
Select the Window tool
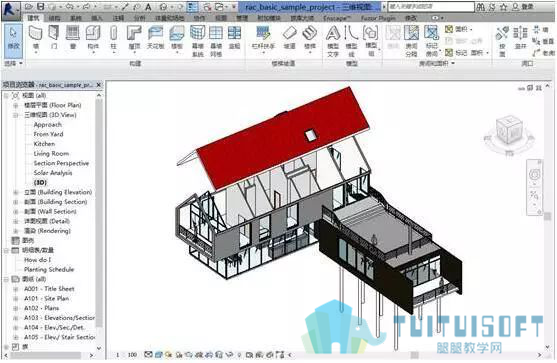[x=73, y=38]
